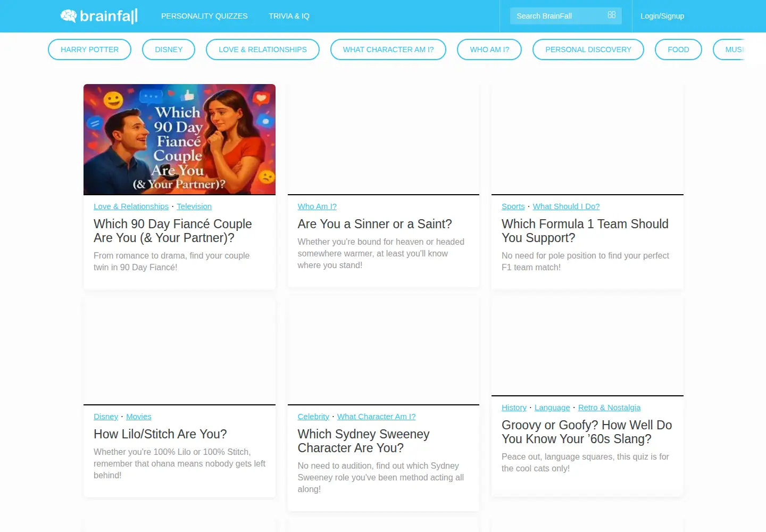
Task: Click description 'From romance to drama, find your couple'
Action: coord(172,261)
